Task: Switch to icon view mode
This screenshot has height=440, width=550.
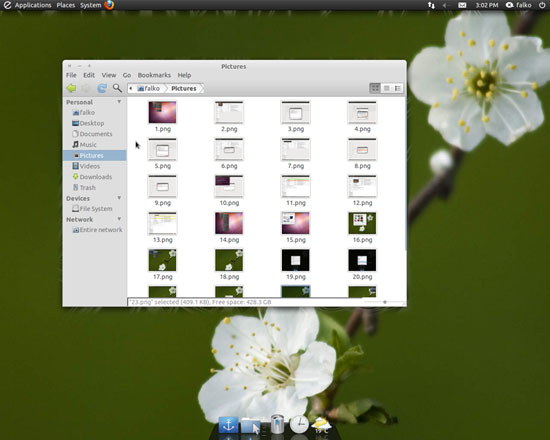Action: 375,88
